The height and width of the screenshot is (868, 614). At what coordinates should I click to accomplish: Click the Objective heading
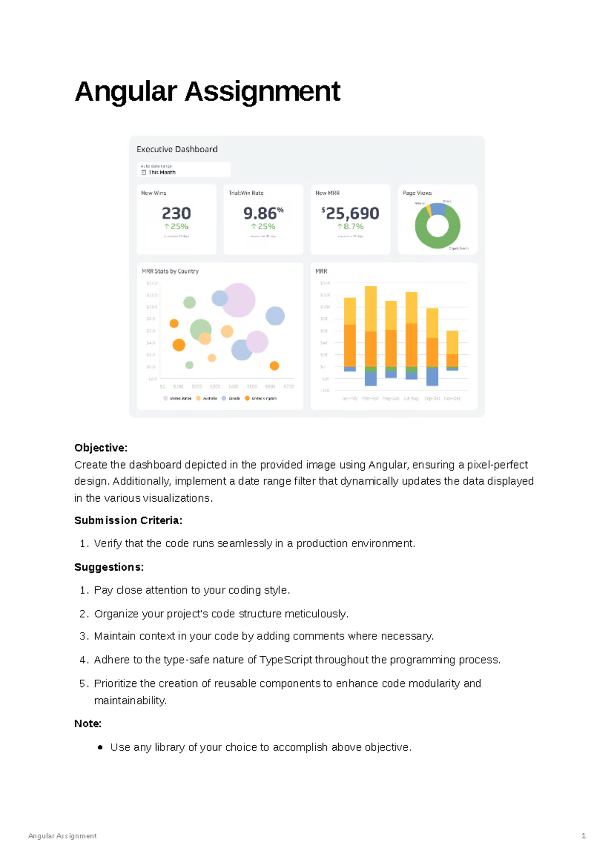101,448
